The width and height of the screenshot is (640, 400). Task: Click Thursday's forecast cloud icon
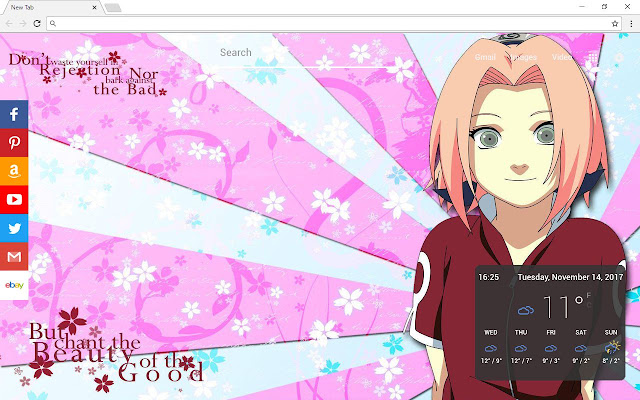[521, 348]
